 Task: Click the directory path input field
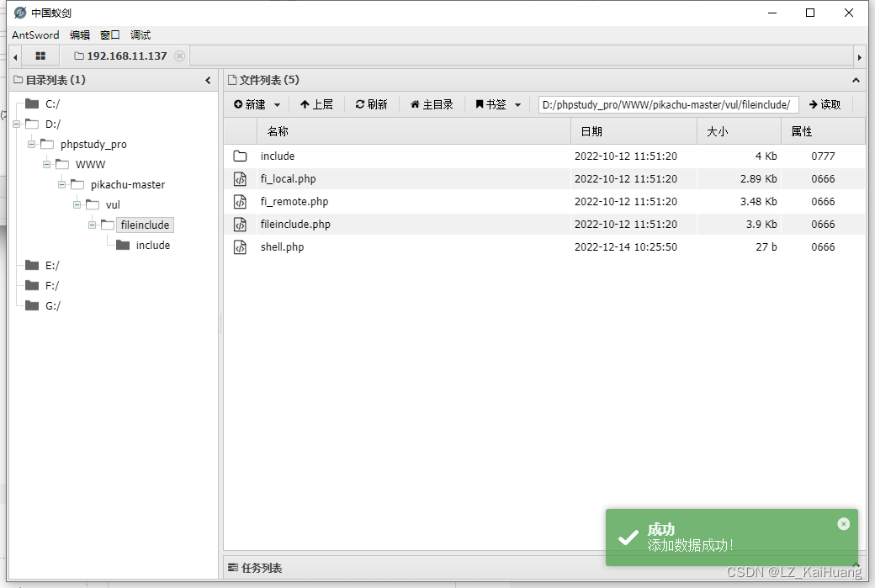point(669,104)
